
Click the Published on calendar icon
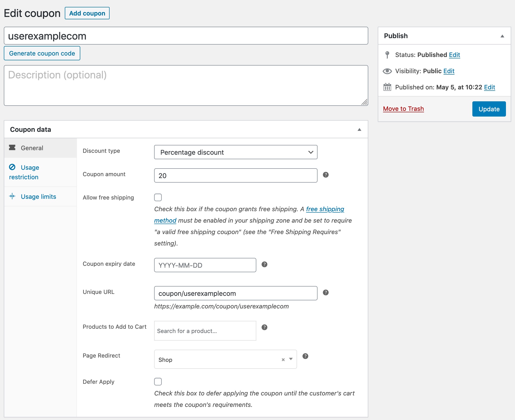387,87
